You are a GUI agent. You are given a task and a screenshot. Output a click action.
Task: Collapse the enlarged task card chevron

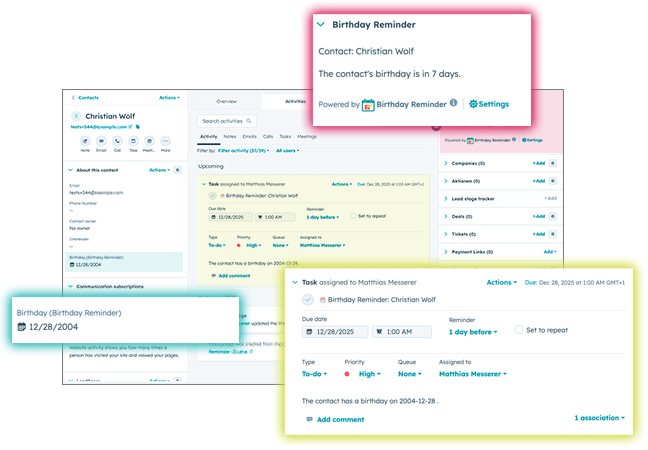[x=295, y=283]
